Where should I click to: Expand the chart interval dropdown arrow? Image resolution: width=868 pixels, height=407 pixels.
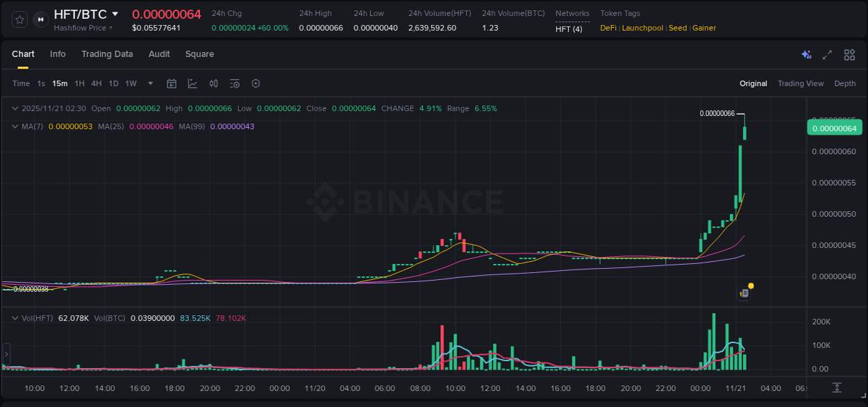150,83
